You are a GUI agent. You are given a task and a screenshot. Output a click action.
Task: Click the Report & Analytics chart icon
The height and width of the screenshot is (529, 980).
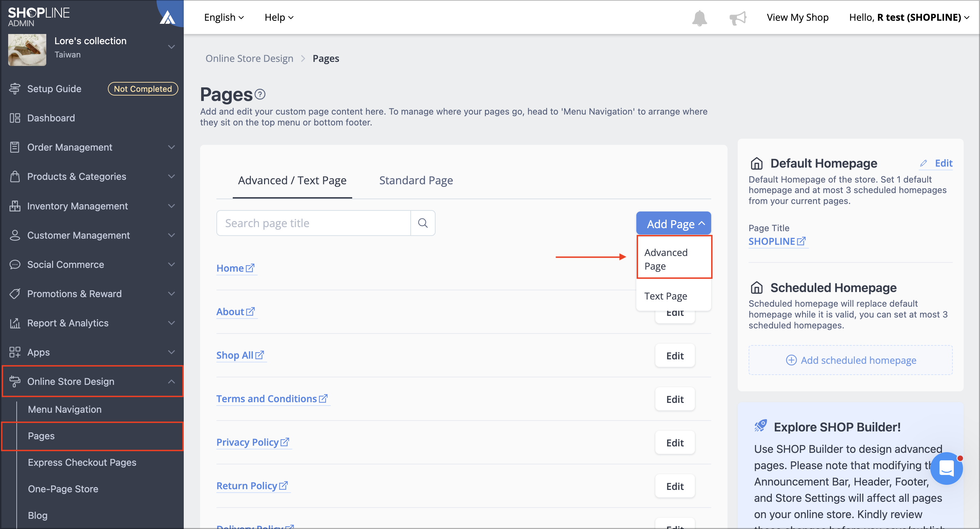(x=15, y=323)
